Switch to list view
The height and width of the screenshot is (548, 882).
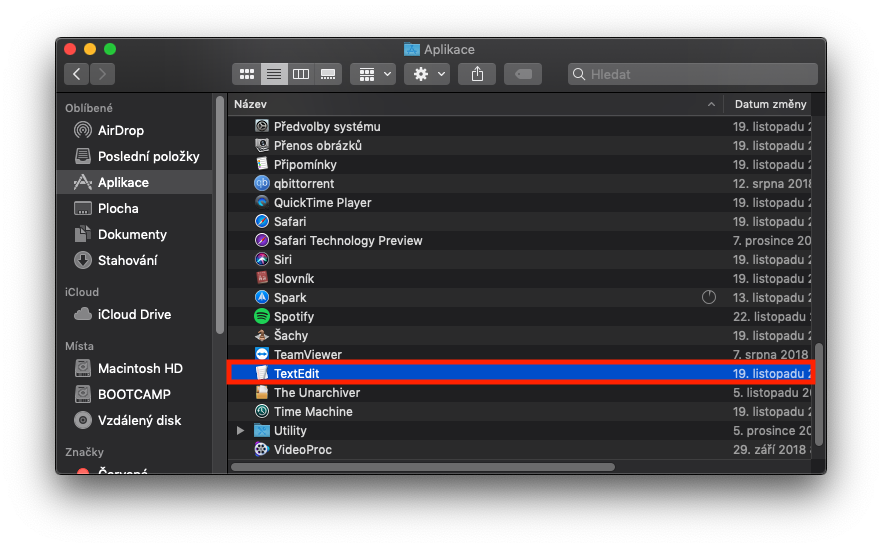tap(274, 74)
